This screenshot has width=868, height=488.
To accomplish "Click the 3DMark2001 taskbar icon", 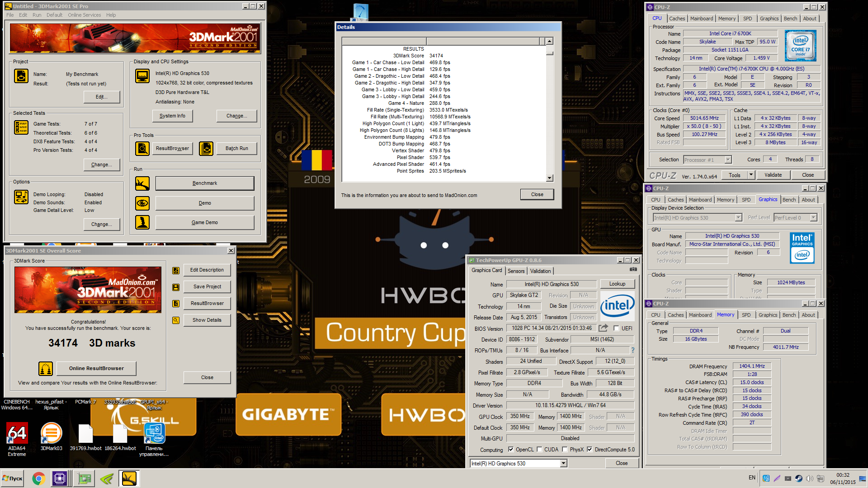I will (129, 479).
